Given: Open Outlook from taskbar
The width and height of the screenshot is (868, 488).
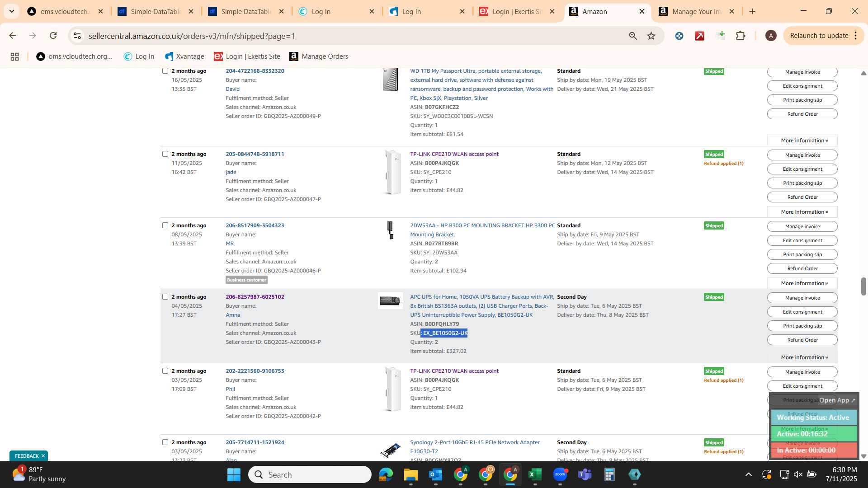Looking at the screenshot, I should click(x=435, y=474).
